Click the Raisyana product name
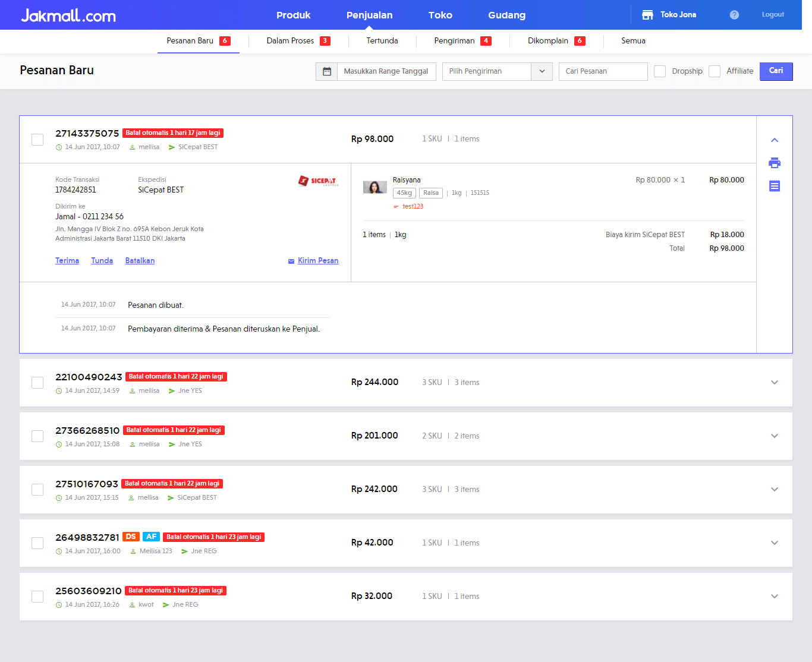 click(407, 180)
